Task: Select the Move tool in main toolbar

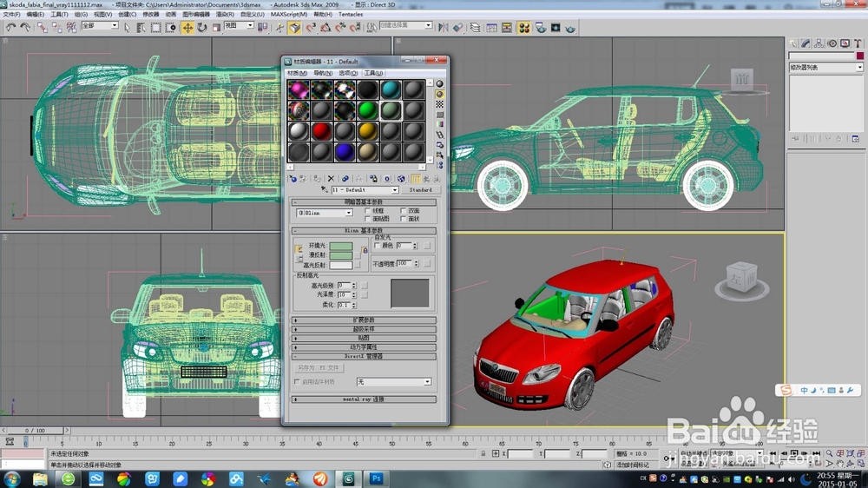Action: point(187,28)
